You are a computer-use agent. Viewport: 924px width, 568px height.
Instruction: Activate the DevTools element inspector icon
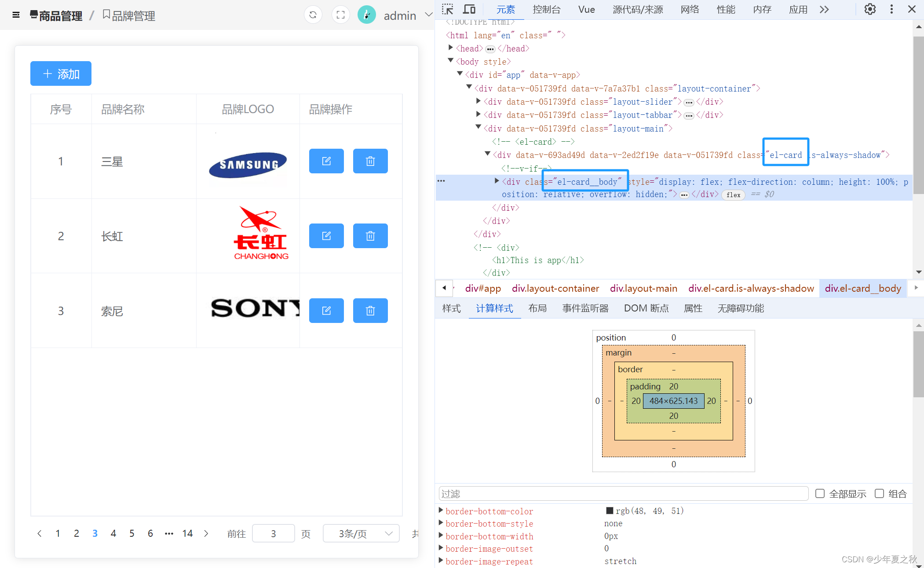447,9
